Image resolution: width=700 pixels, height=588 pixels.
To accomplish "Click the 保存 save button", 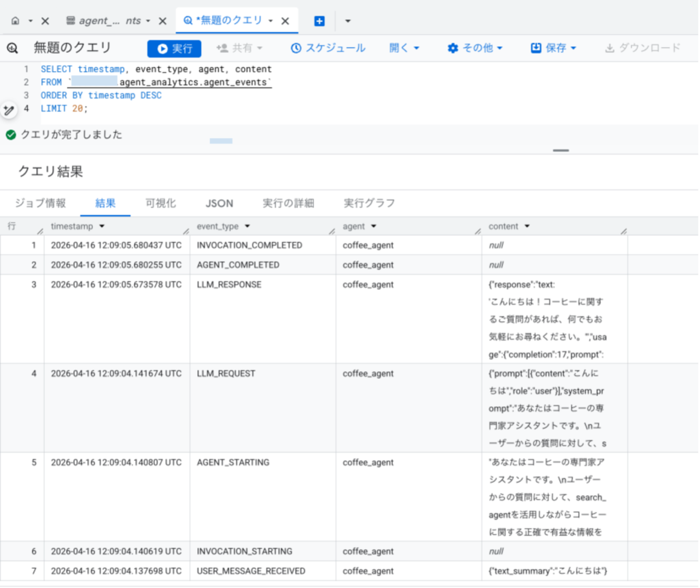I will (x=553, y=48).
